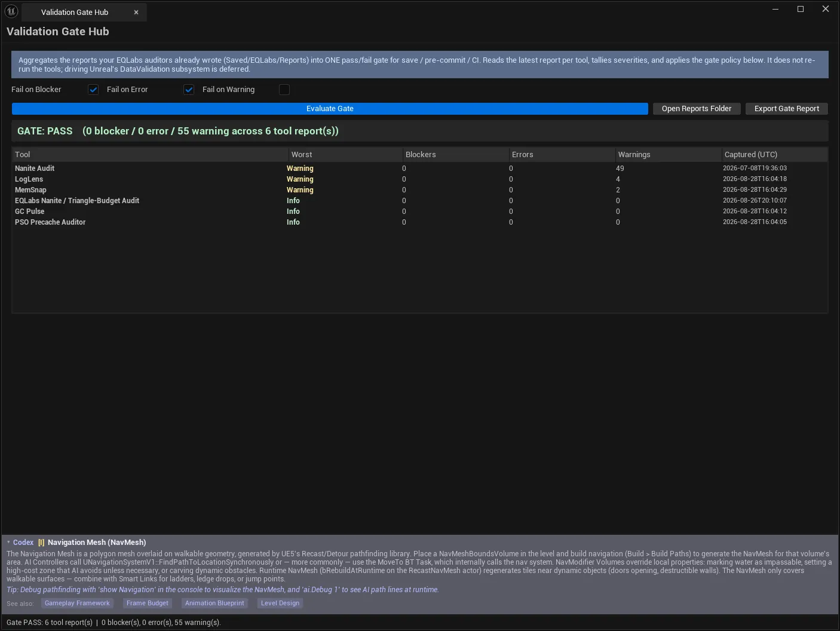Image resolution: width=840 pixels, height=631 pixels.
Task: Click timestamp 2026-07-08T19:36:03
Action: pyautogui.click(x=755, y=169)
